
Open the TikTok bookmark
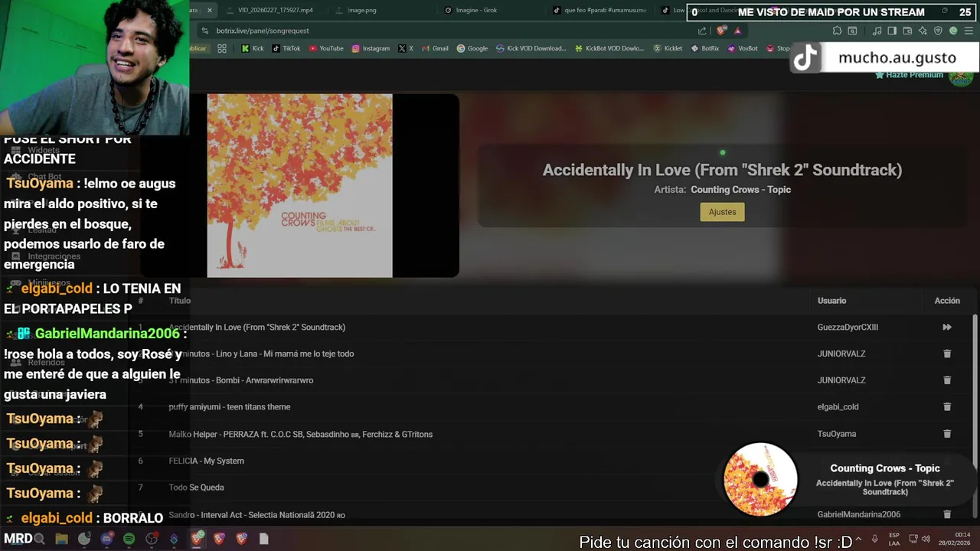click(x=286, y=48)
